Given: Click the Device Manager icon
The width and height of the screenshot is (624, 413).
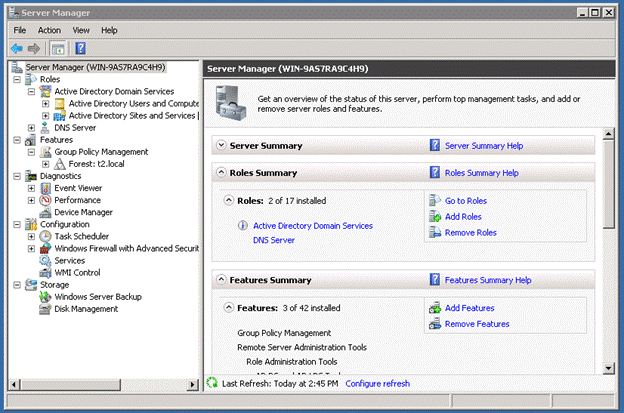Looking at the screenshot, I should click(x=45, y=212).
